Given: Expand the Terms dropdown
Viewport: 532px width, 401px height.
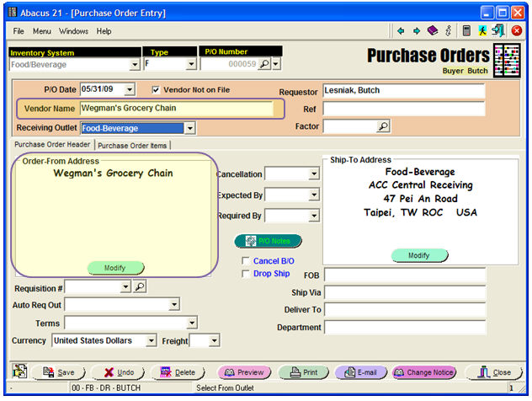Looking at the screenshot, I should pyautogui.click(x=192, y=323).
